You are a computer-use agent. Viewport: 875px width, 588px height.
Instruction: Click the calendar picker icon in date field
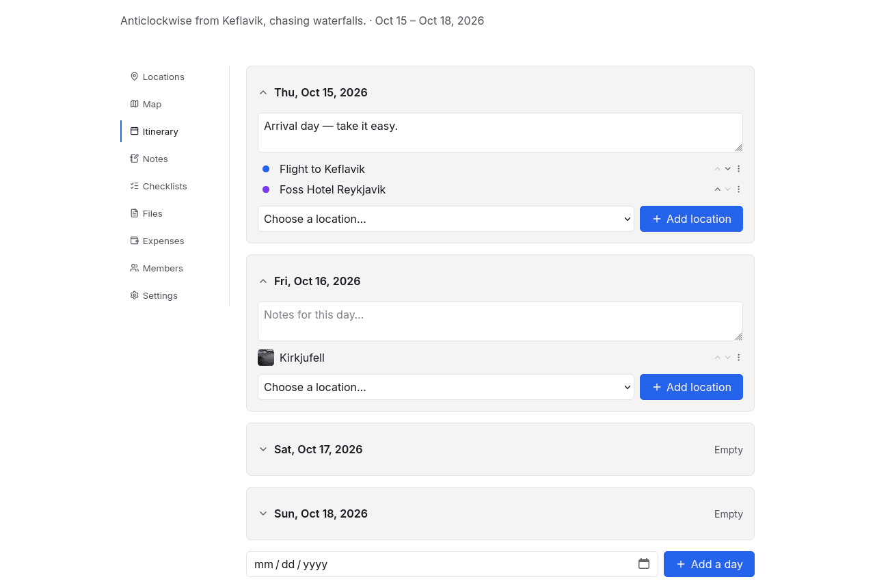(x=644, y=564)
